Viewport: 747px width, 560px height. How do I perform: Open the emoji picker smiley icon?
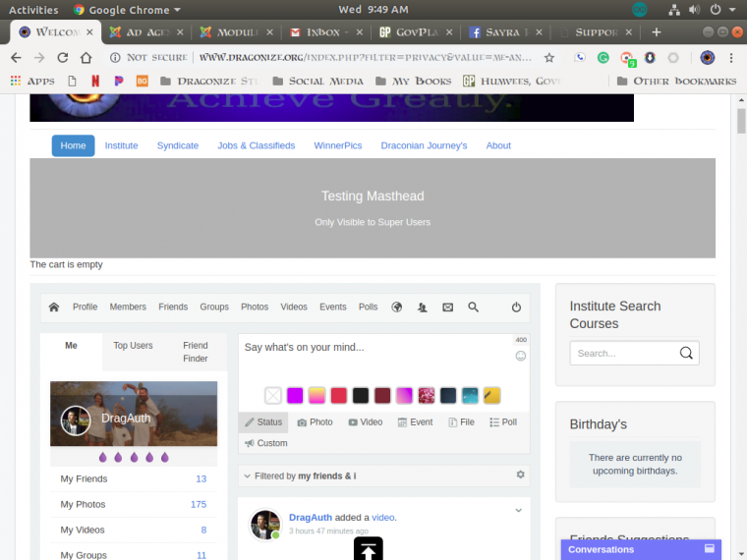(x=521, y=356)
